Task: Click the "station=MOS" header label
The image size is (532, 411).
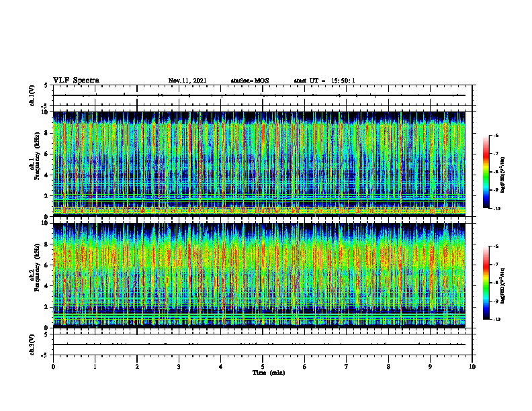Action: (x=250, y=81)
